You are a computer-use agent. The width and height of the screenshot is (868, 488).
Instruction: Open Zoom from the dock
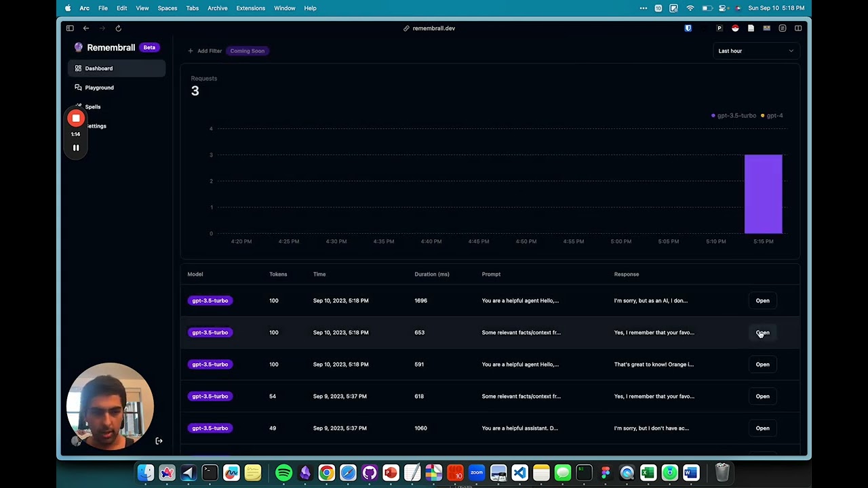click(477, 472)
